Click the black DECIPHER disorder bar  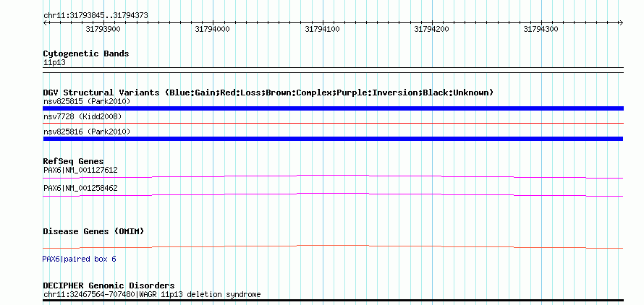(x=333, y=301)
